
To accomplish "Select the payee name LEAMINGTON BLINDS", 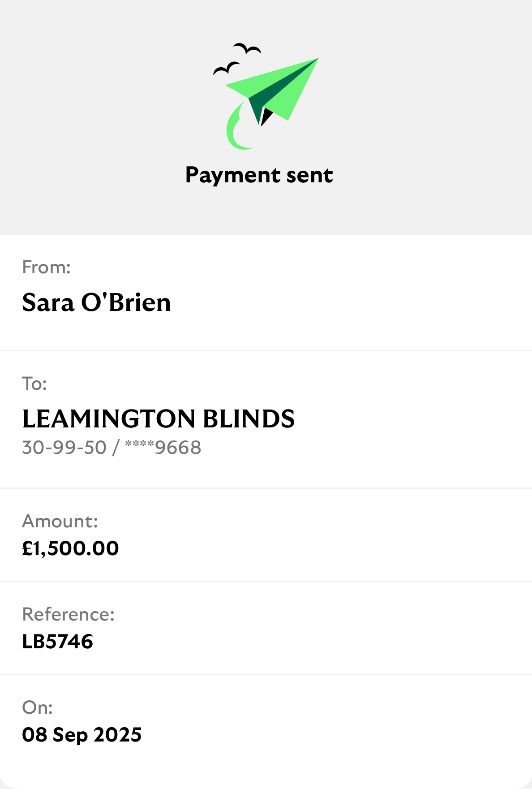I will (158, 419).
